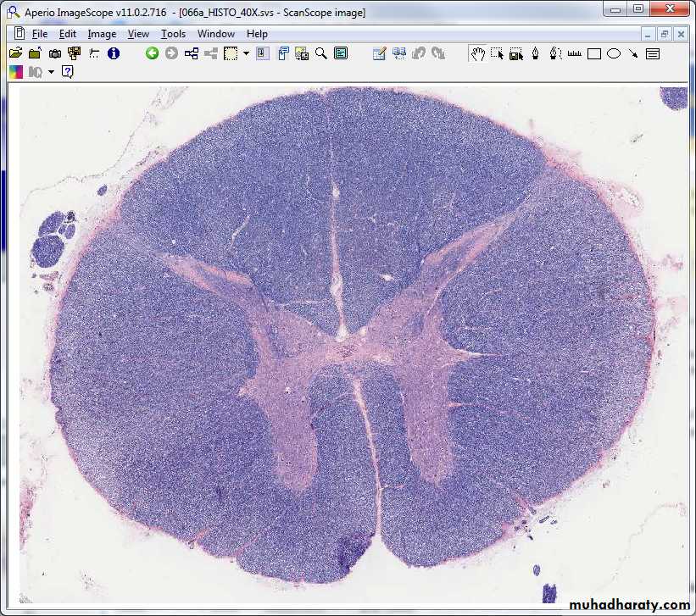Open an image file using the folder icon

[16, 53]
